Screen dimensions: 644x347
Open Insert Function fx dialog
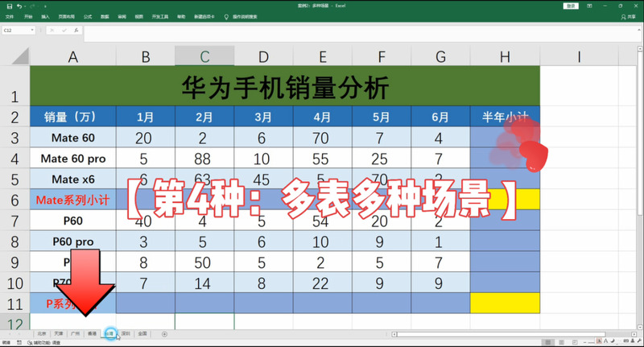[x=76, y=30]
